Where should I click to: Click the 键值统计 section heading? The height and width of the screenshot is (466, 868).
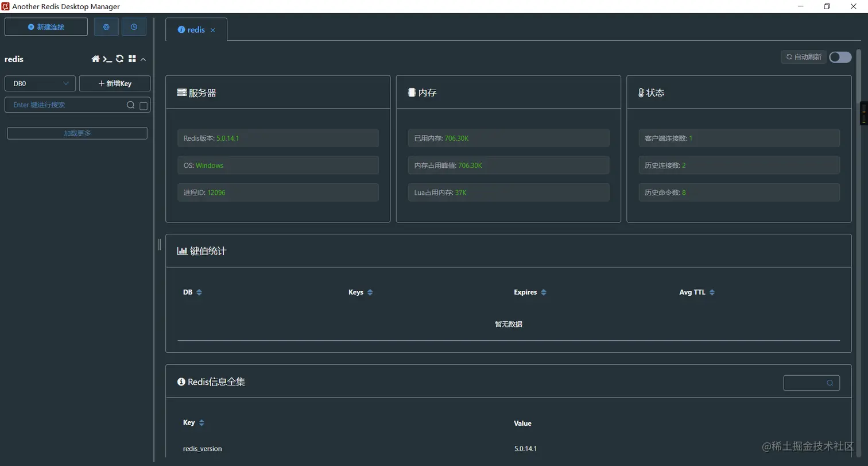point(202,251)
